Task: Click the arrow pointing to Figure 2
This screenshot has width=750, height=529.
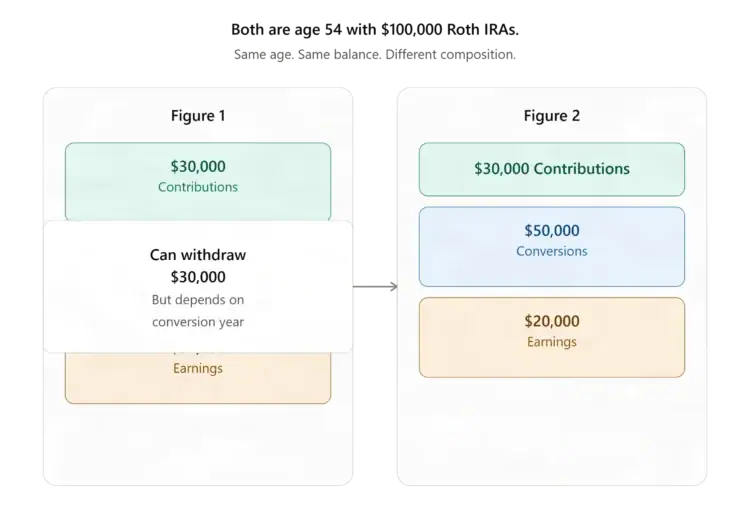Action: pos(375,287)
